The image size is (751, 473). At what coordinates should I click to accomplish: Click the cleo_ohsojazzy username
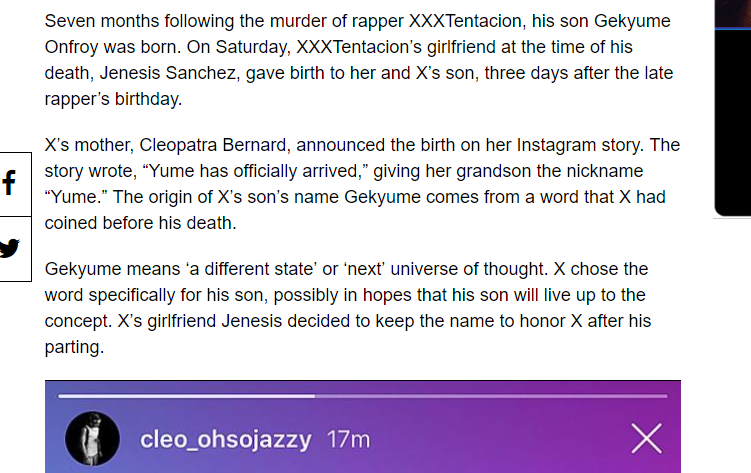coord(227,439)
